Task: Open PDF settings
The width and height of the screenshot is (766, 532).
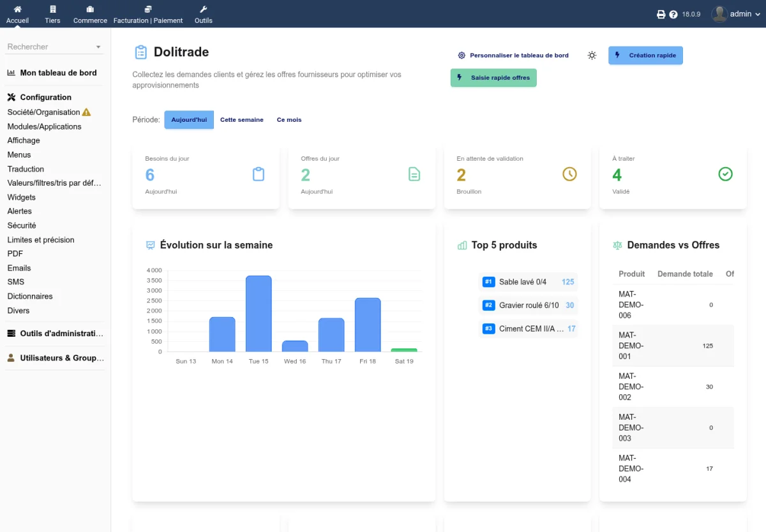Action: coord(15,254)
